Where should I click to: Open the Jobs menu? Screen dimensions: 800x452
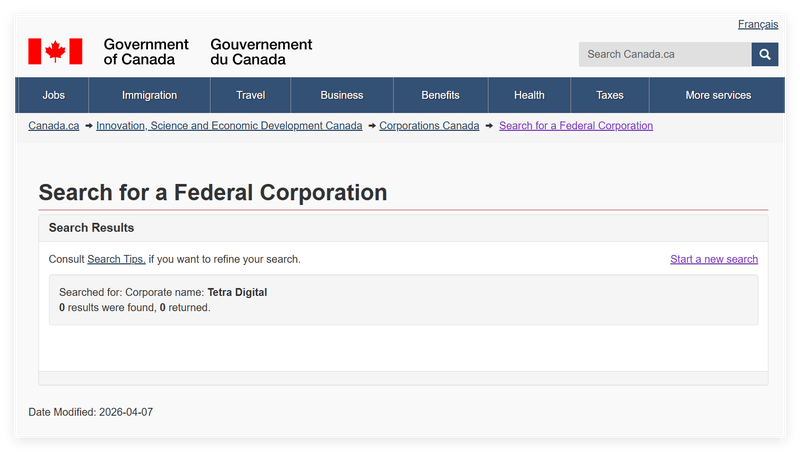(53, 95)
